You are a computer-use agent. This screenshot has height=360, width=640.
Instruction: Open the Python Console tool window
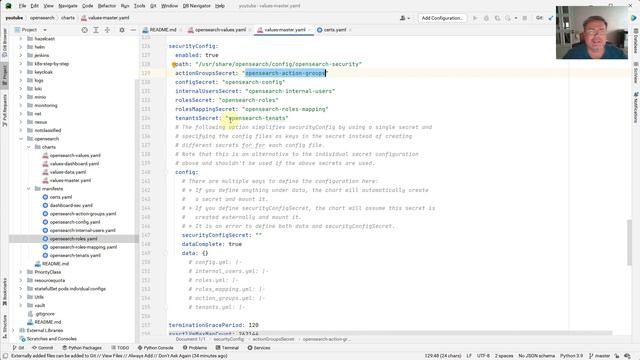pos(156,348)
